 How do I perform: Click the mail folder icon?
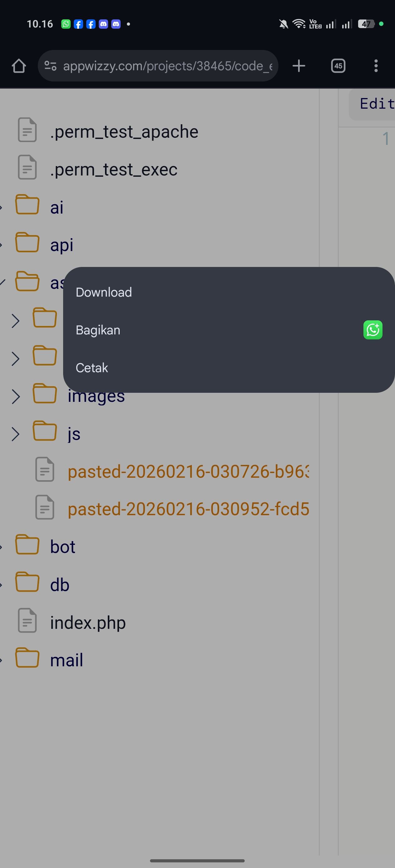point(27,658)
